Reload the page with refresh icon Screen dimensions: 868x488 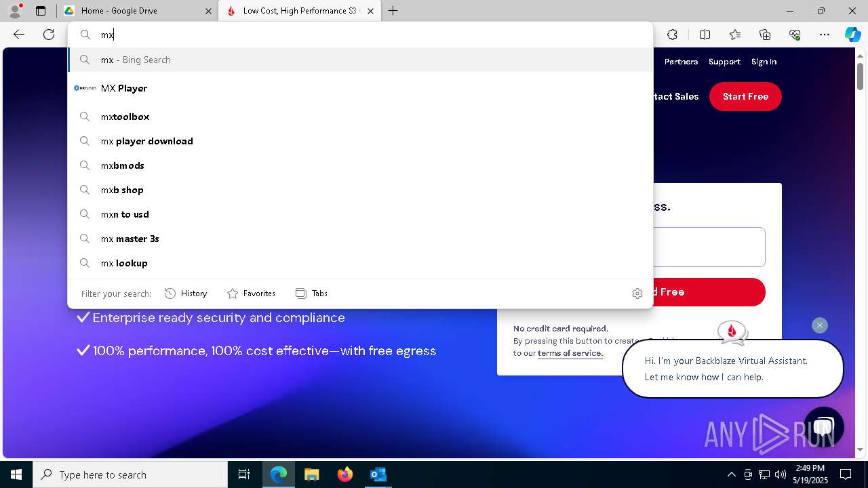pyautogui.click(x=49, y=35)
